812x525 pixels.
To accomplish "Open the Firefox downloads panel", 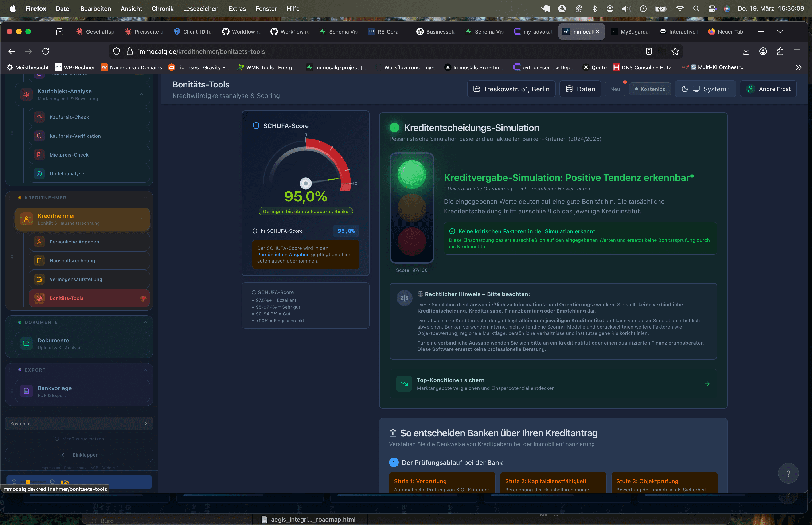I will pos(746,51).
